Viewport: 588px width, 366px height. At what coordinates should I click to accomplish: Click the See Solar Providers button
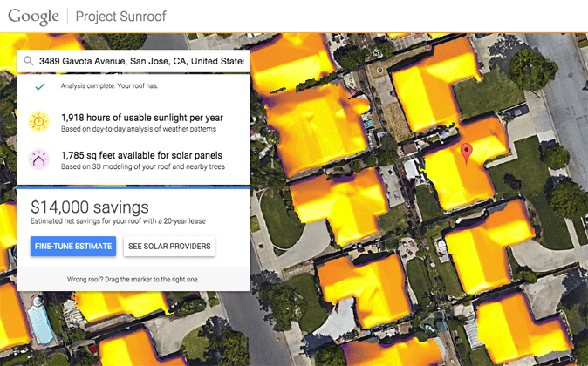pos(169,246)
